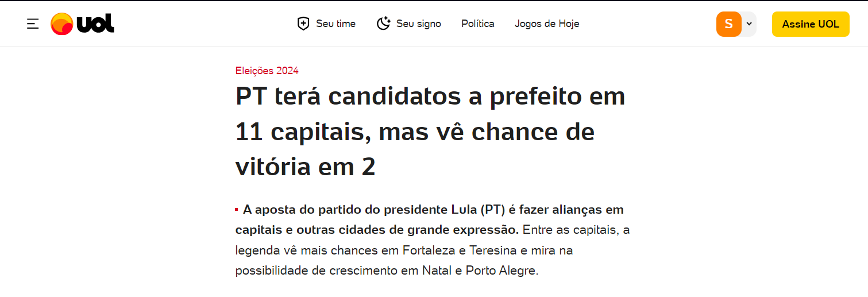Click the headline about PT candidates
The image size is (868, 297).
430,132
